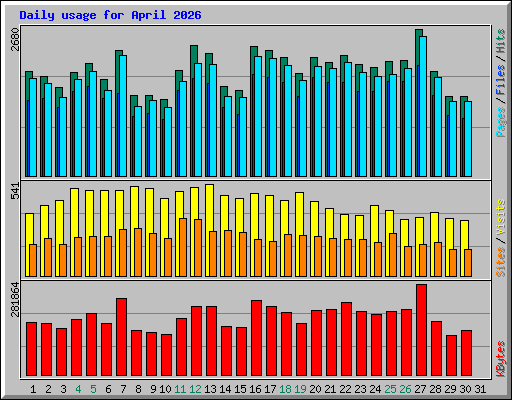Select the red KBytes legend label
The width and height of the screenshot is (512, 400).
coord(501,359)
